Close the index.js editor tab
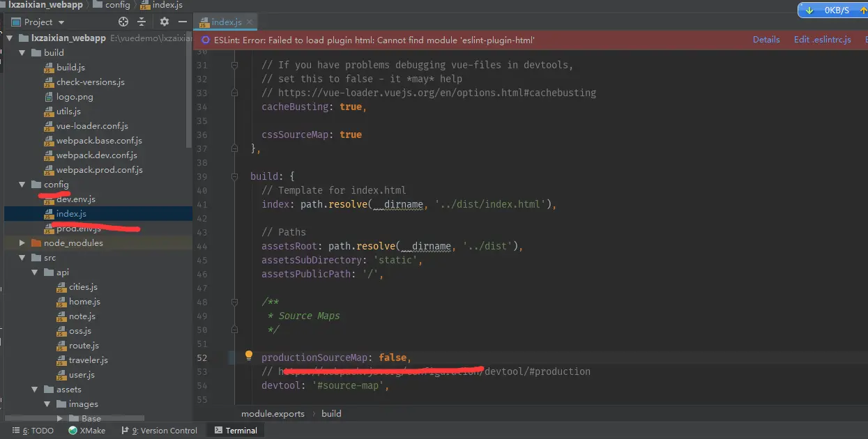 pyautogui.click(x=250, y=22)
